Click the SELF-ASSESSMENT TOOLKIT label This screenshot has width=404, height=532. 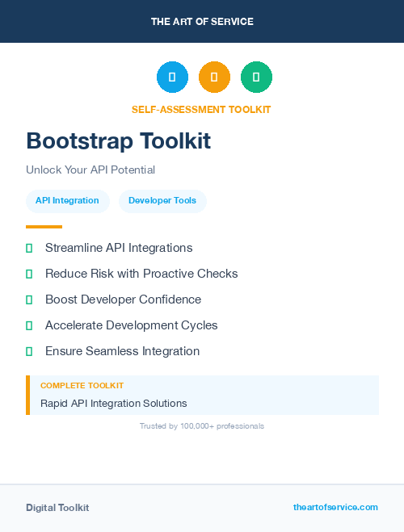point(201,110)
